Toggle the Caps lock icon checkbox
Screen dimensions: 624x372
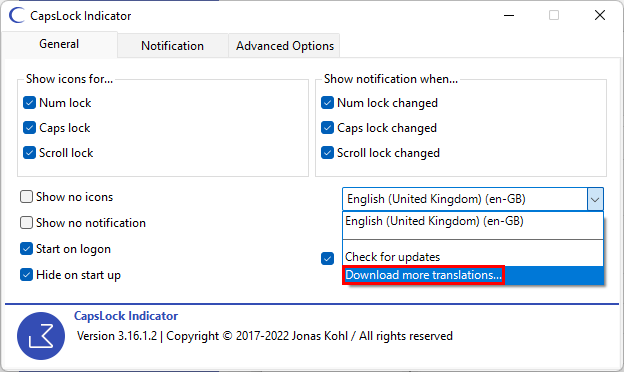coord(29,128)
